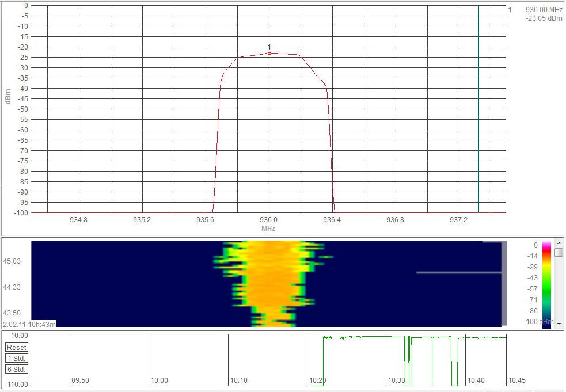Click the -110.00 history level label
This screenshot has height=392, width=566.
[16, 384]
